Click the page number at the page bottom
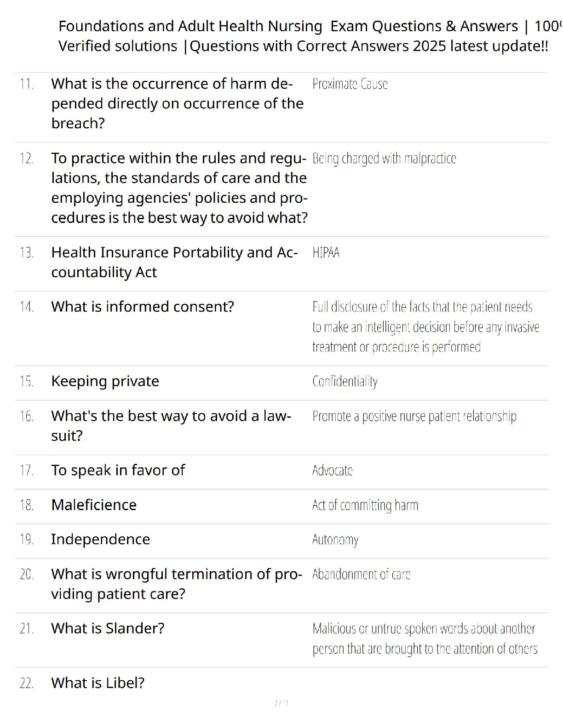The width and height of the screenshot is (563, 728). (281, 703)
